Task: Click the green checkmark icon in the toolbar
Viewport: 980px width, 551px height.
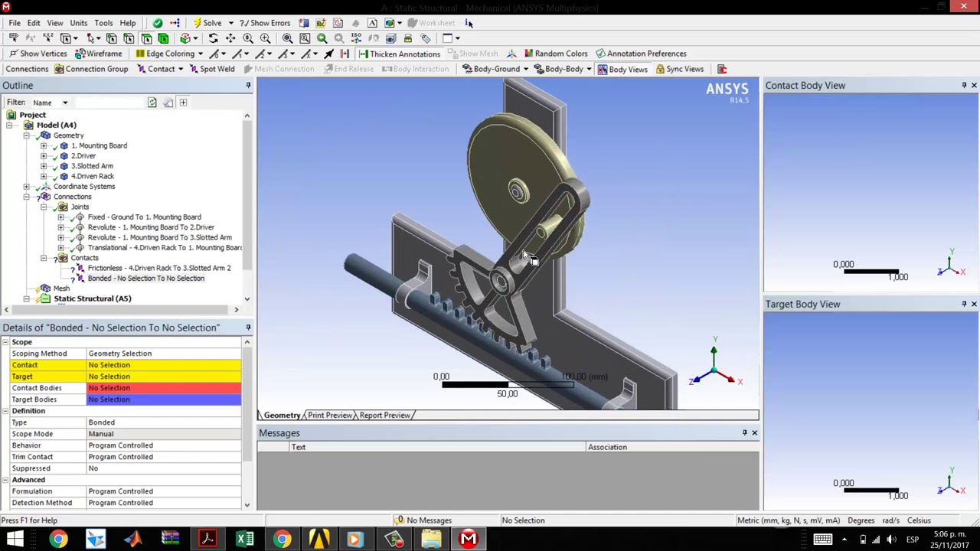Action: tap(158, 23)
